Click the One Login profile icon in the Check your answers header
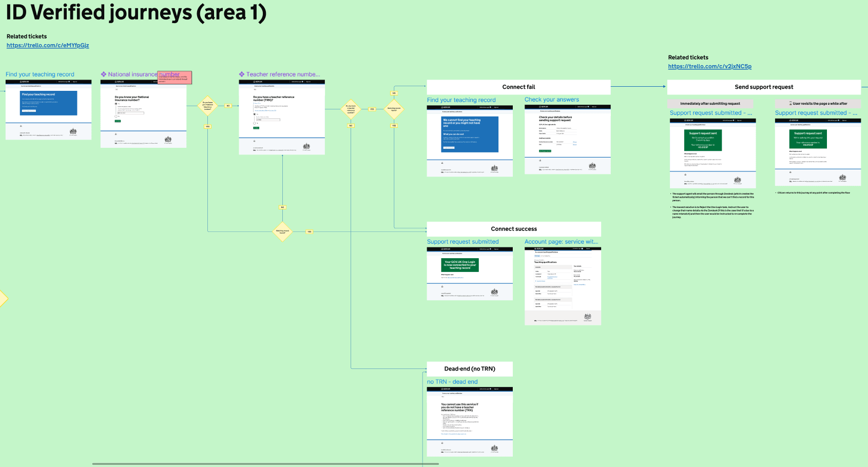This screenshot has height=467, width=868. click(x=588, y=106)
